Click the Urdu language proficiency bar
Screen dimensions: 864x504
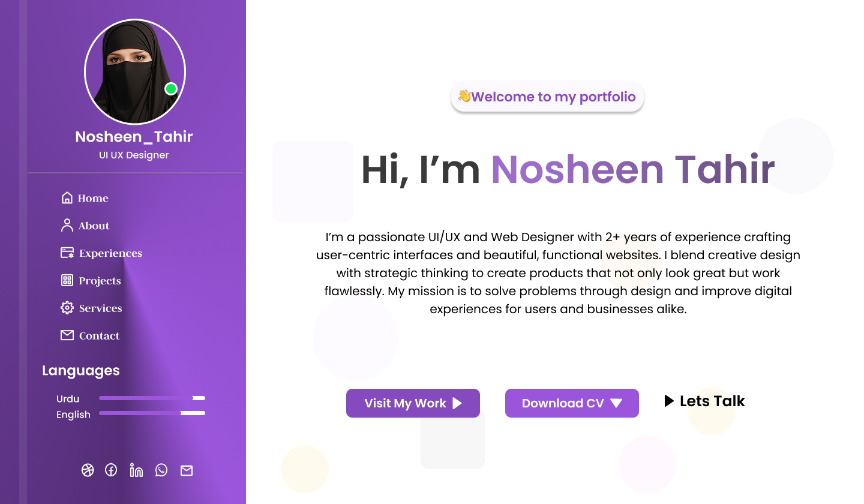click(x=152, y=398)
